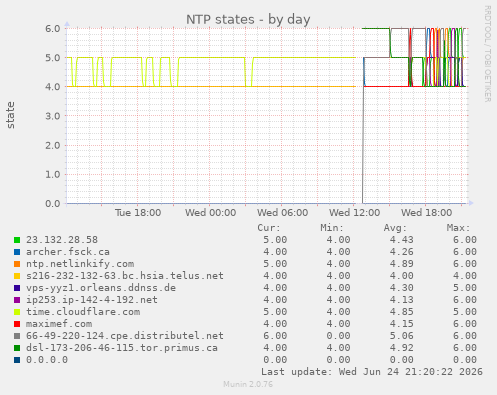This screenshot has width=497, height=395.
Task: Click the Wed 00:00 x-axis label
Action: click(211, 213)
